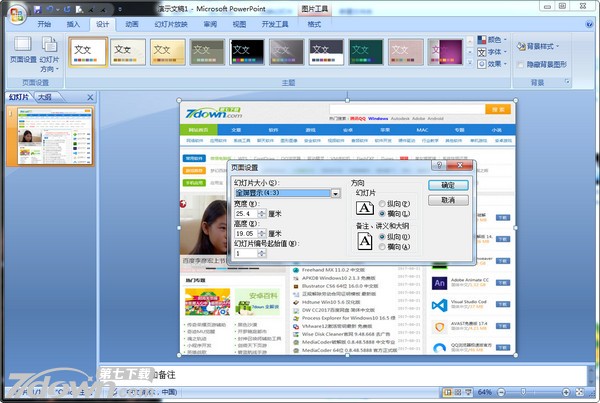This screenshot has height=403, width=600.
Task: Go to the next themes gallery row
Action: click(x=470, y=52)
